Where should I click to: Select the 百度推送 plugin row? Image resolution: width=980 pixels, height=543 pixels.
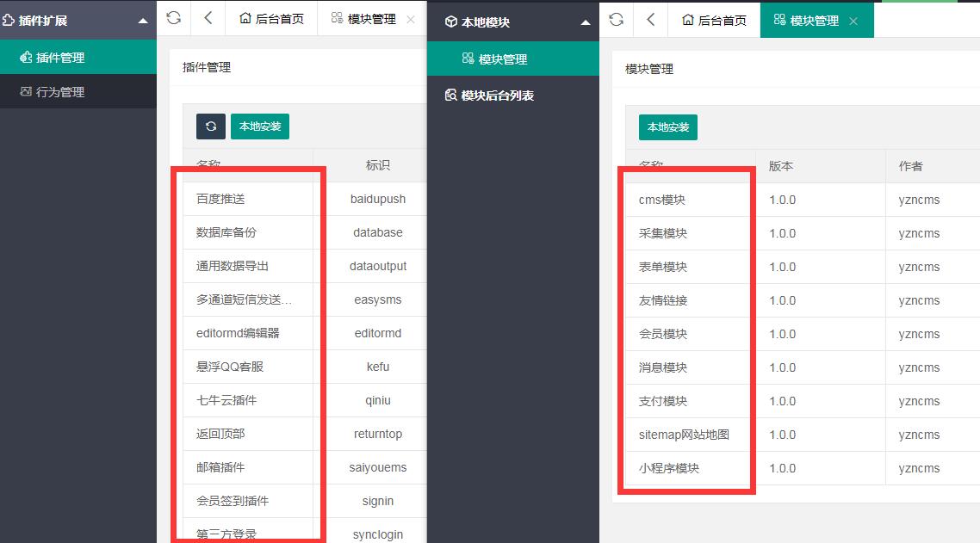[219, 199]
